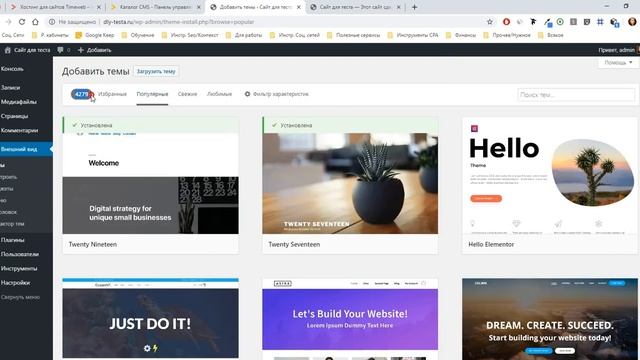This screenshot has height=360, width=640.
Task: Open the browser profile avatar
Action: (x=632, y=22)
